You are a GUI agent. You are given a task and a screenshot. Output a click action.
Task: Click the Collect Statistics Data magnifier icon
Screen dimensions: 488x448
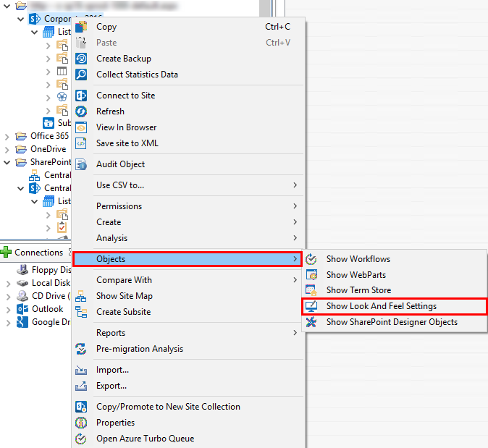tap(81, 75)
